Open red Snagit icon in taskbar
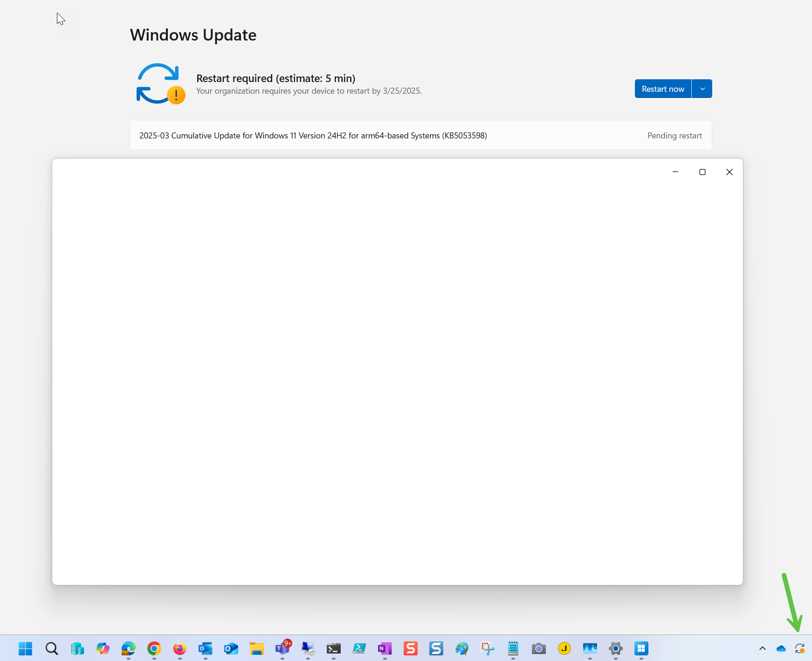 [x=411, y=648]
